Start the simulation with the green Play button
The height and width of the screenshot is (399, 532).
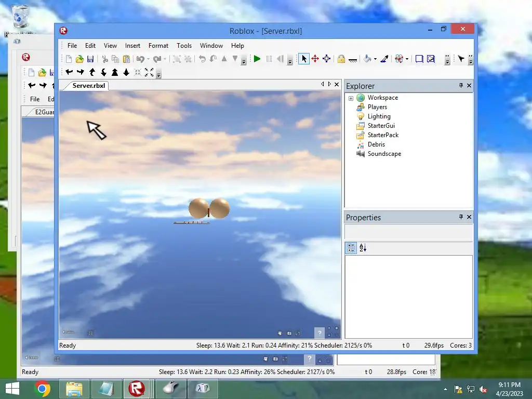pos(257,59)
